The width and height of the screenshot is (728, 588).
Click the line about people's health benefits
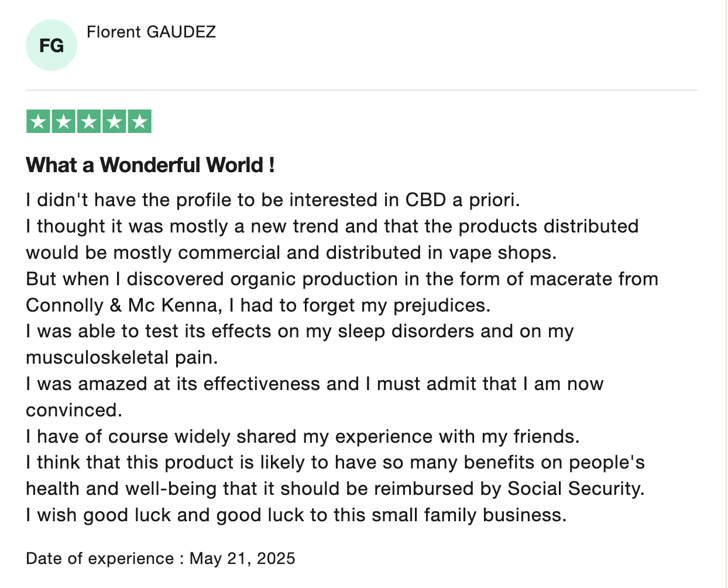pos(335,463)
